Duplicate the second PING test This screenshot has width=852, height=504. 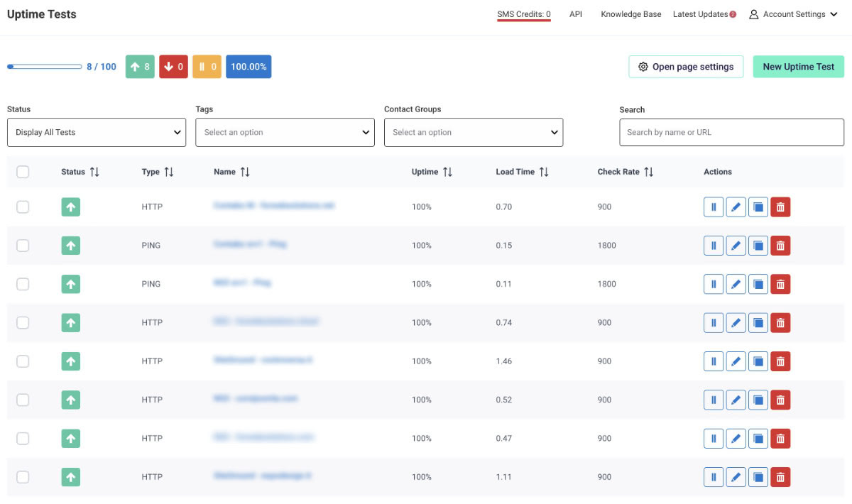tap(758, 284)
